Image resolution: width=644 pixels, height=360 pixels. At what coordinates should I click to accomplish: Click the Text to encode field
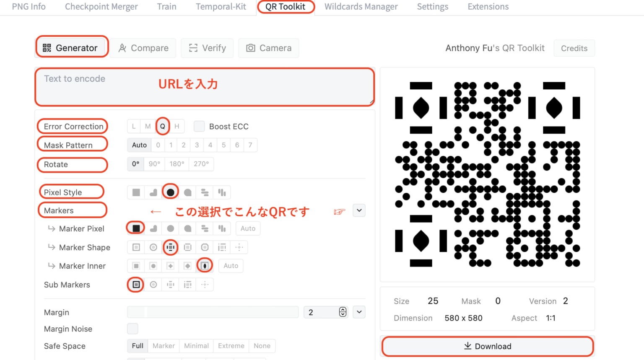click(204, 87)
